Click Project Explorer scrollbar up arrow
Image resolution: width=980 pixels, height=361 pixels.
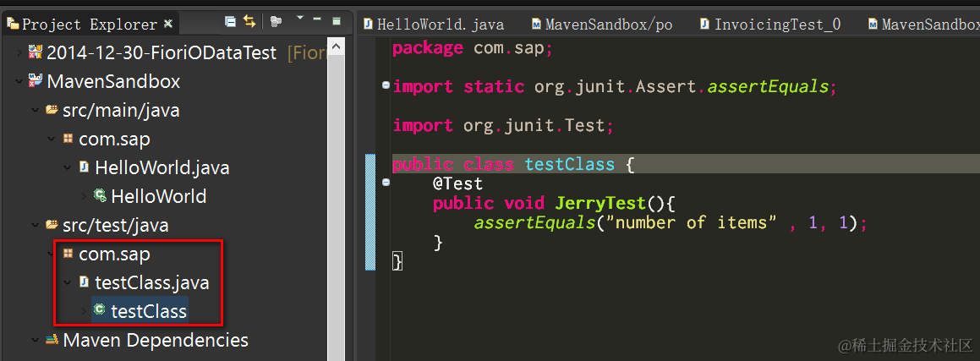[336, 46]
